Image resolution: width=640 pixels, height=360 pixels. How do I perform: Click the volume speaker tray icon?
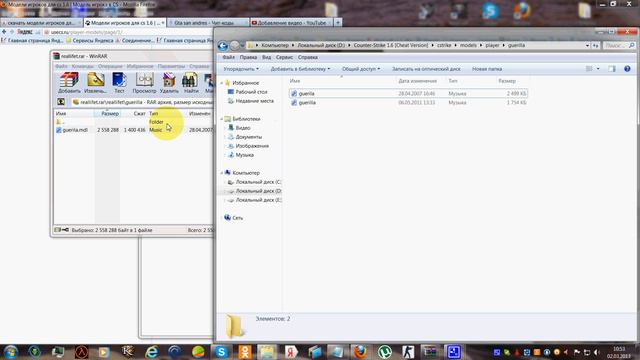pos(597,352)
